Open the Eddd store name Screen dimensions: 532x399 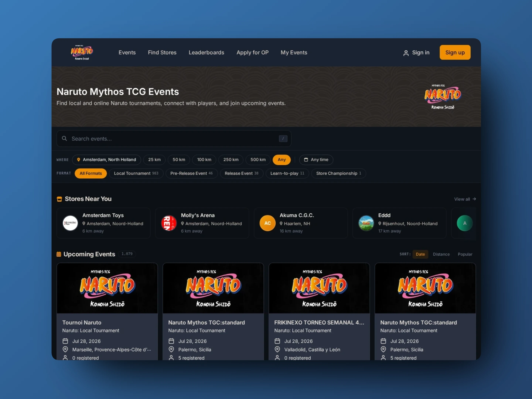384,215
